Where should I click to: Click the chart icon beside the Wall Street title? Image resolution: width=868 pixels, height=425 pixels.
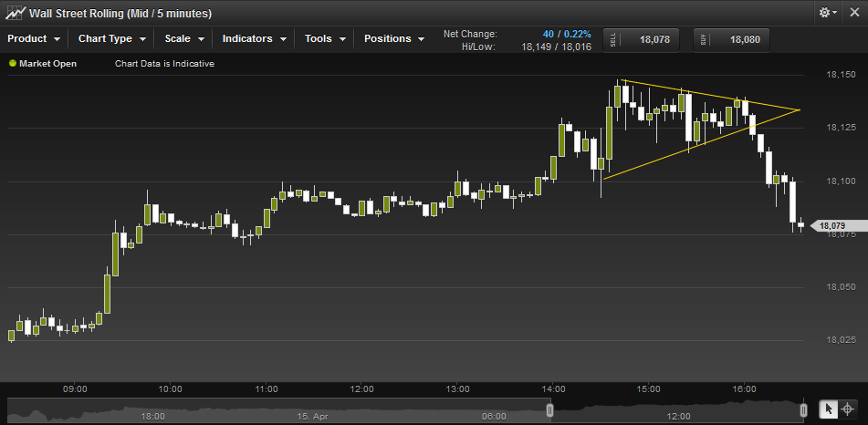click(15, 14)
